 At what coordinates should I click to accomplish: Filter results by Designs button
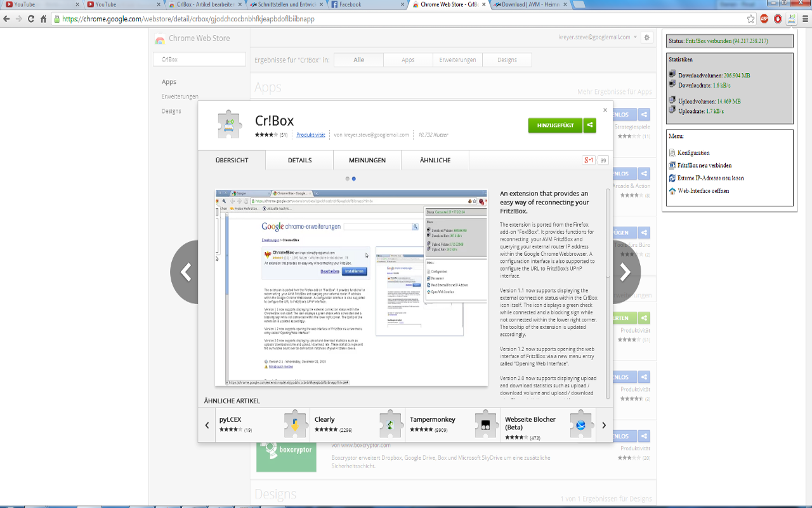(x=507, y=60)
